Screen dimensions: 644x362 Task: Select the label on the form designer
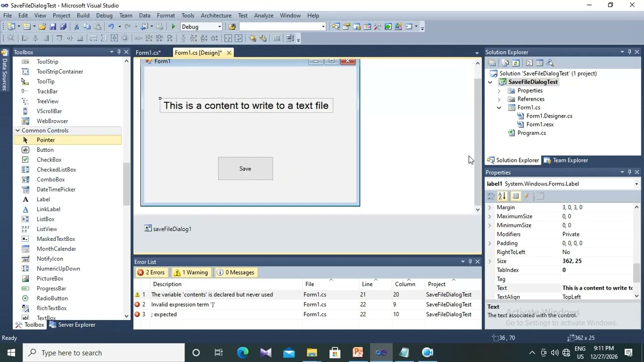246,106
